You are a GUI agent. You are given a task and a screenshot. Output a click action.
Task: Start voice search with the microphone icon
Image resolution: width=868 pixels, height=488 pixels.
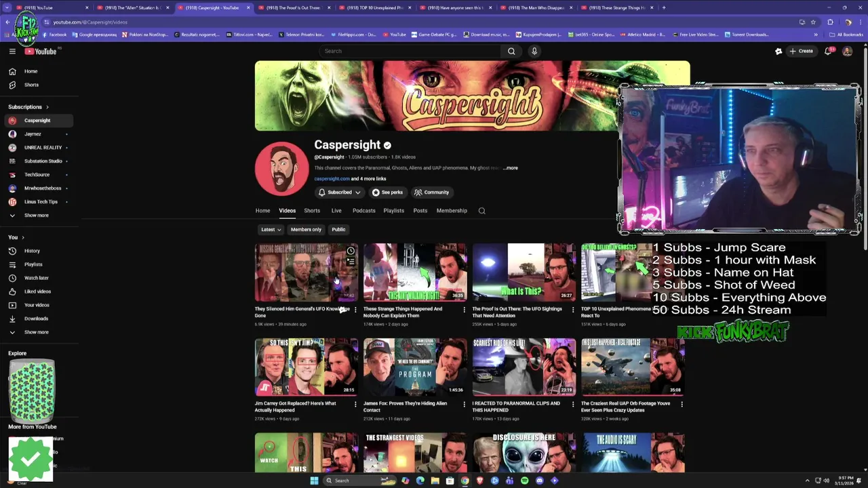point(534,51)
